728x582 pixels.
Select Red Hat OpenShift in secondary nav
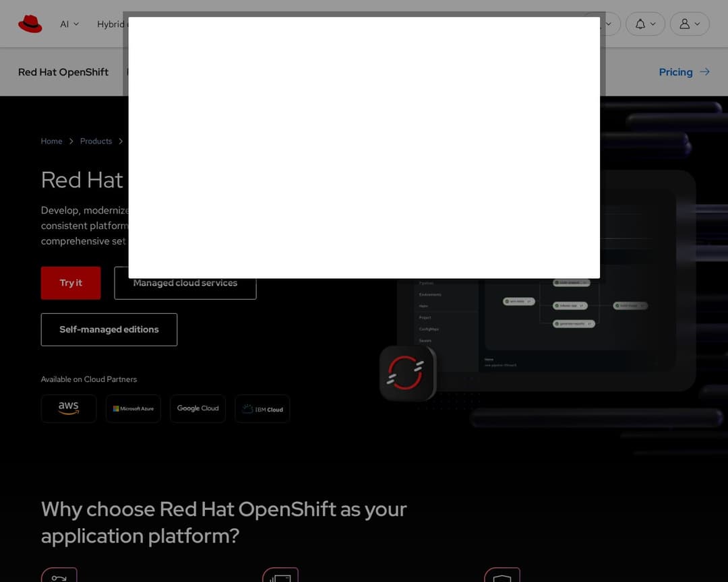tap(63, 72)
